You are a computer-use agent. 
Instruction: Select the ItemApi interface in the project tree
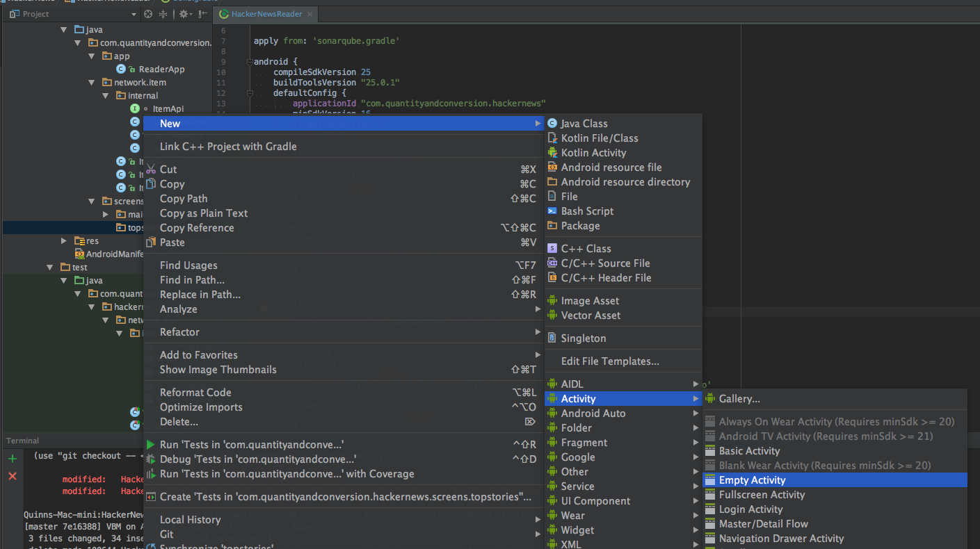coord(168,109)
